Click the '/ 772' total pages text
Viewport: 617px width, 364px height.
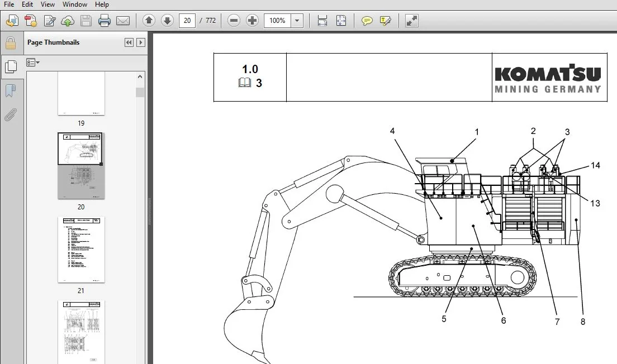click(x=208, y=21)
